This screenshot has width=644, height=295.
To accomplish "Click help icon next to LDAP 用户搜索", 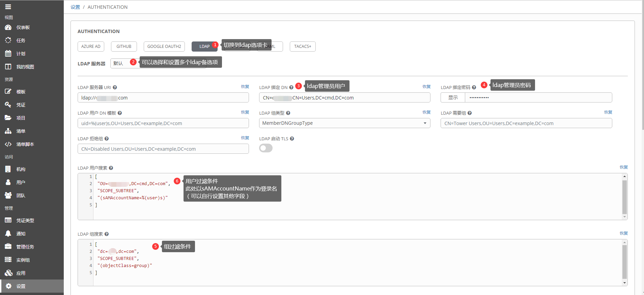I will (111, 168).
